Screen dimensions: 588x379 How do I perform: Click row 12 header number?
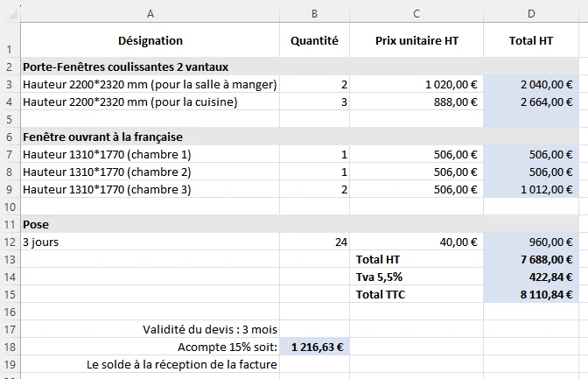pyautogui.click(x=10, y=242)
